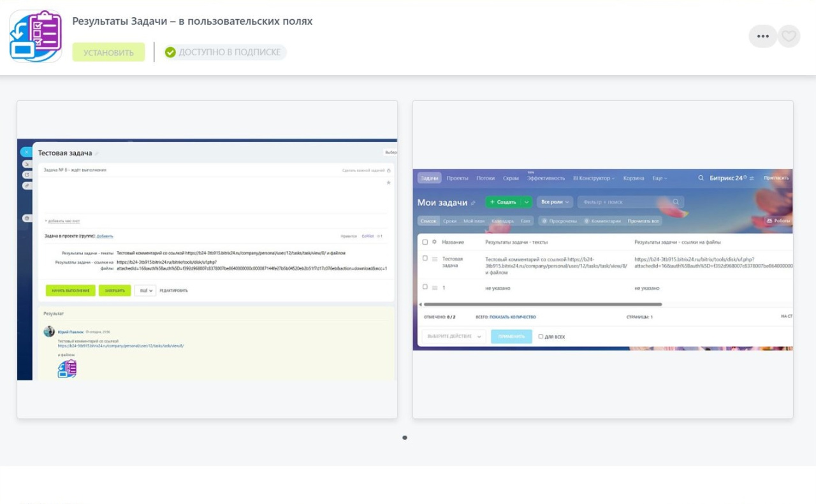This screenshot has height=504, width=816.
Task: Open the Все роли dropdown
Action: pos(555,202)
